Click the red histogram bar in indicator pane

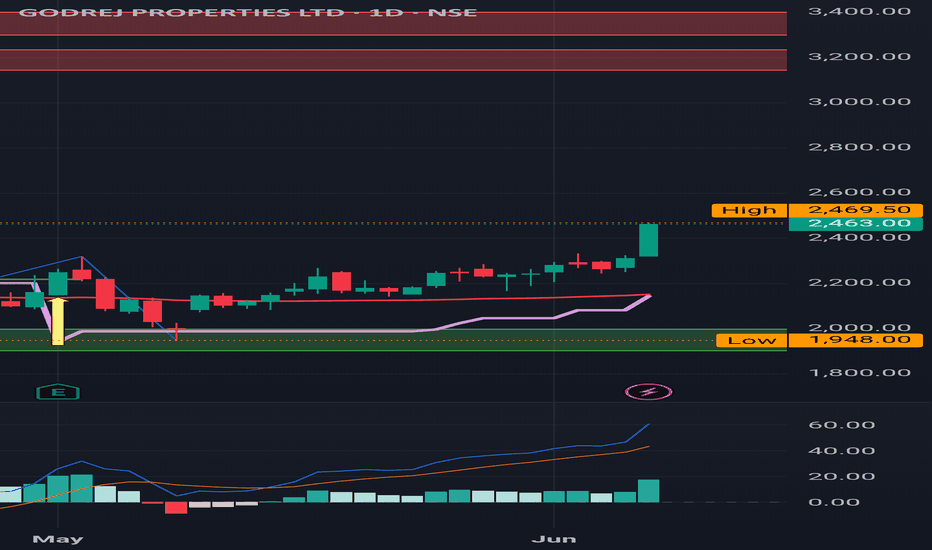point(176,508)
